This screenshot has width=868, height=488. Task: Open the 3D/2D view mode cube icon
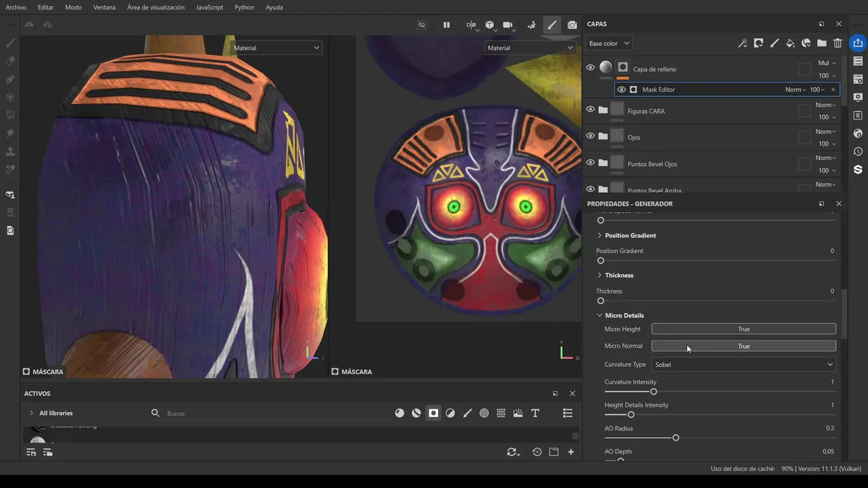(x=490, y=25)
